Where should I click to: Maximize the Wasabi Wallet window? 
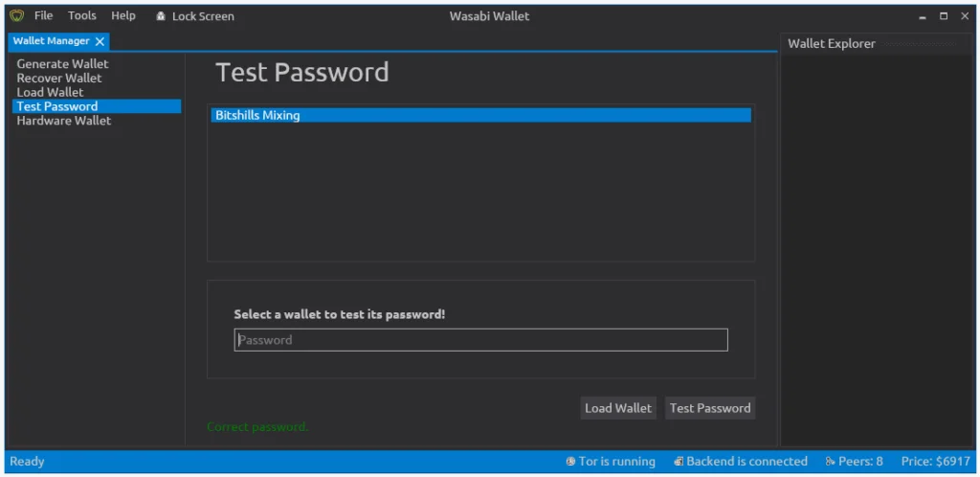click(944, 16)
